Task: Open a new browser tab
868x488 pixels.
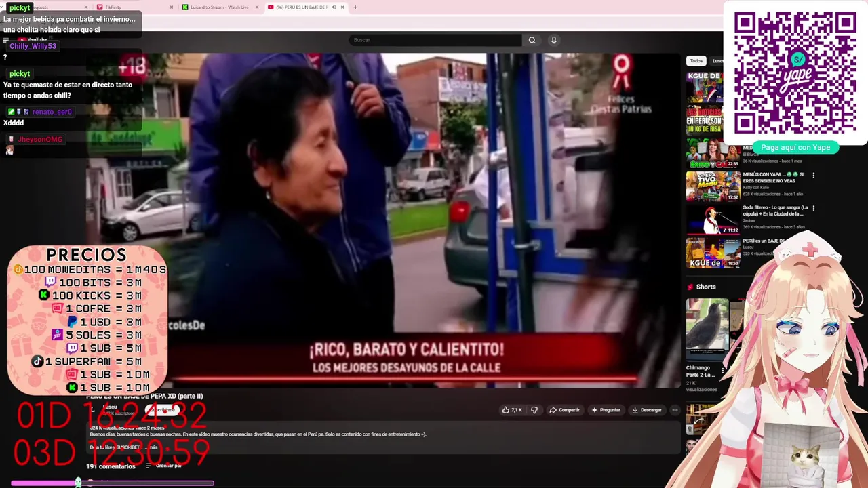Action: click(355, 7)
